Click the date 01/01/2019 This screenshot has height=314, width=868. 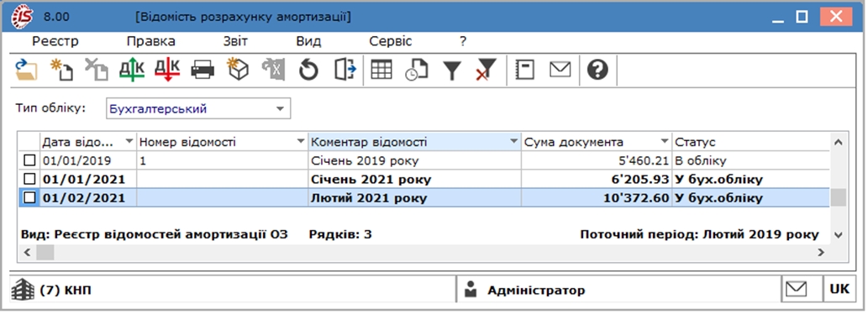pyautogui.click(x=77, y=161)
